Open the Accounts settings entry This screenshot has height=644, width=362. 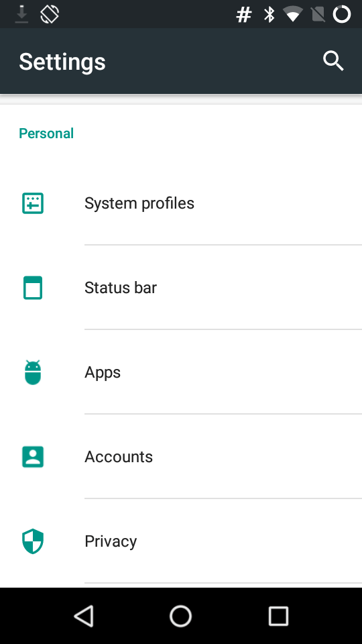pos(181,457)
